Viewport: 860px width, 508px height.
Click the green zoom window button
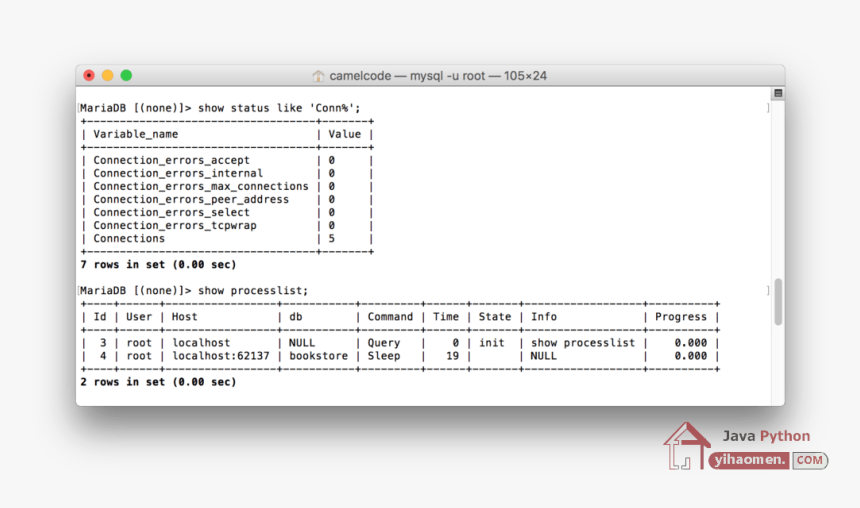coord(126,75)
